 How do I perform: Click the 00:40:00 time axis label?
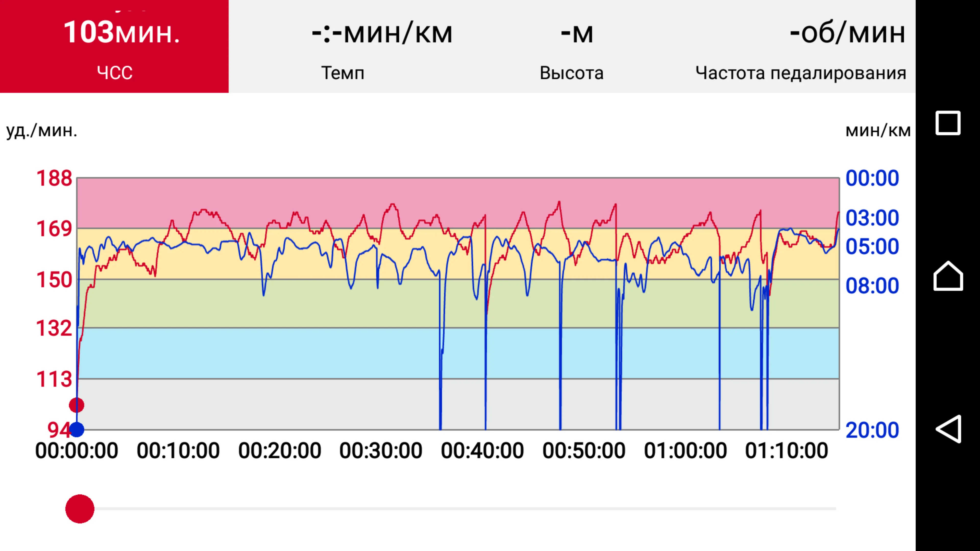pyautogui.click(x=482, y=451)
